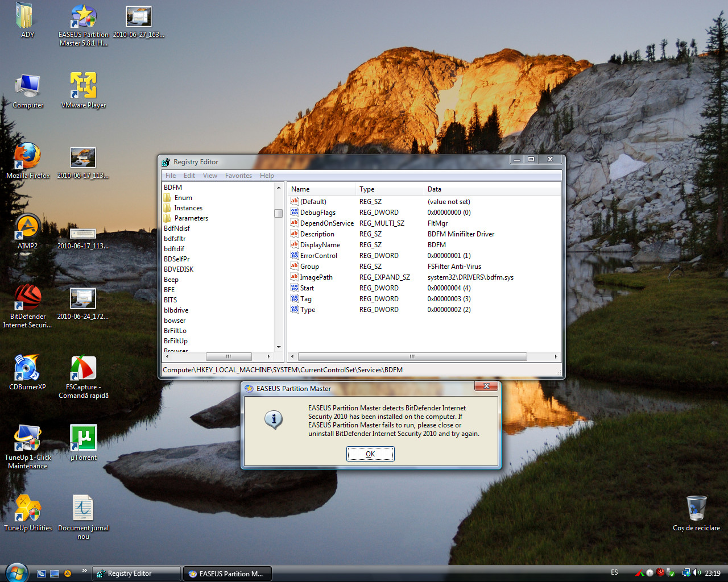Click Show desktop quick launch icon

[x=55, y=573]
